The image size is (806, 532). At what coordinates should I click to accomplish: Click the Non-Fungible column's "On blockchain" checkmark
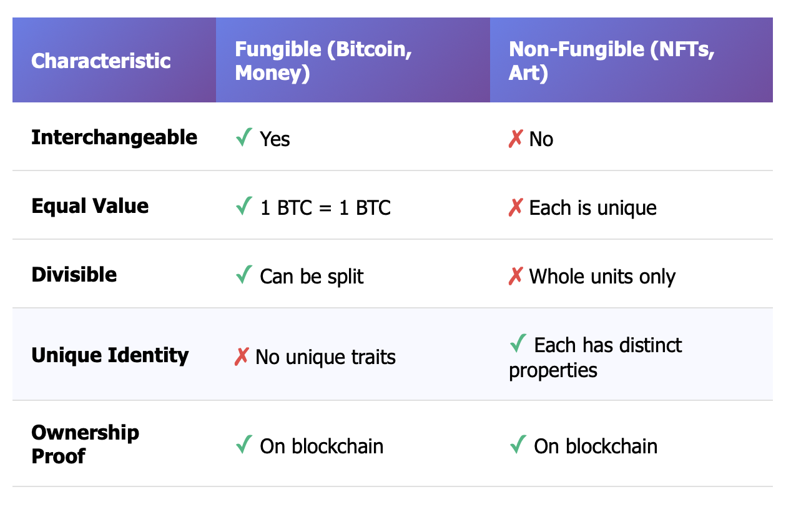pos(518,445)
